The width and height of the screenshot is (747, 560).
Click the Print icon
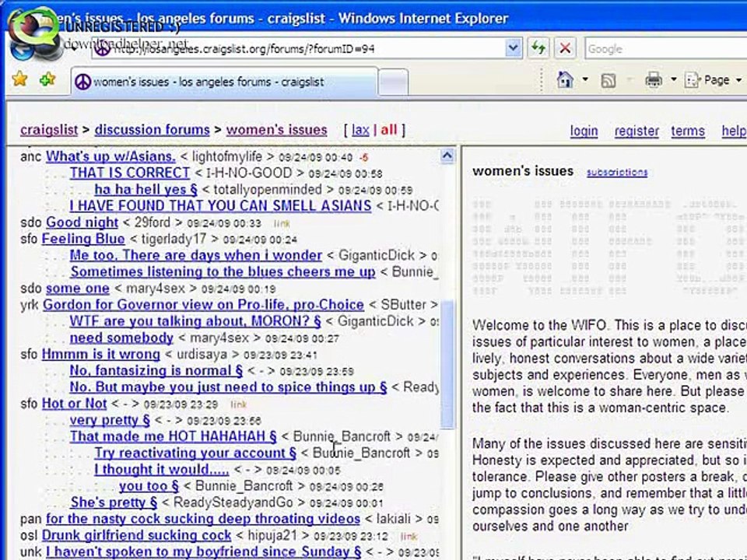point(653,80)
